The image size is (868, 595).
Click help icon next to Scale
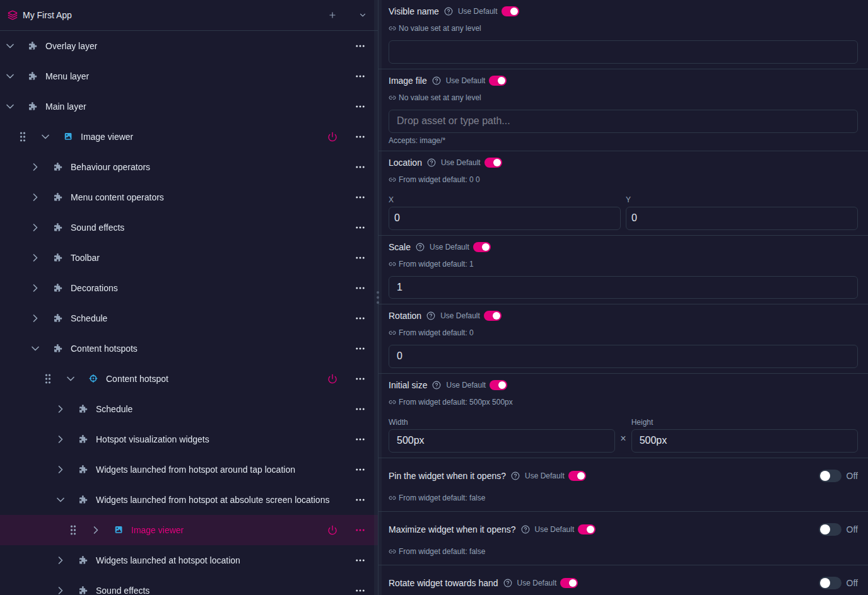[420, 247]
